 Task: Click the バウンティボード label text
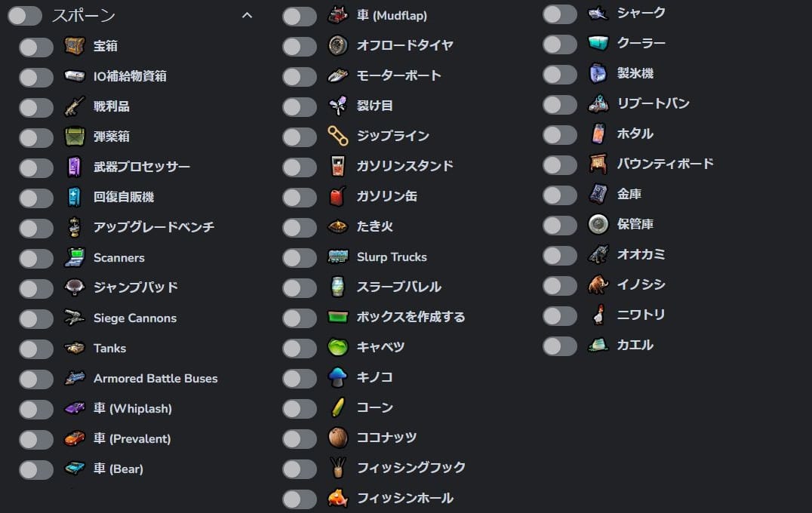pyautogui.click(x=665, y=164)
